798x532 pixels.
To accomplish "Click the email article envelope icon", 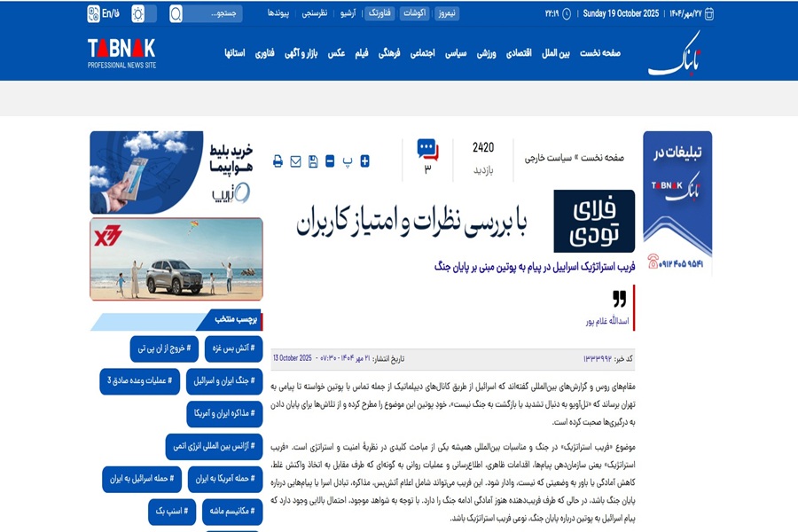I will point(295,161).
